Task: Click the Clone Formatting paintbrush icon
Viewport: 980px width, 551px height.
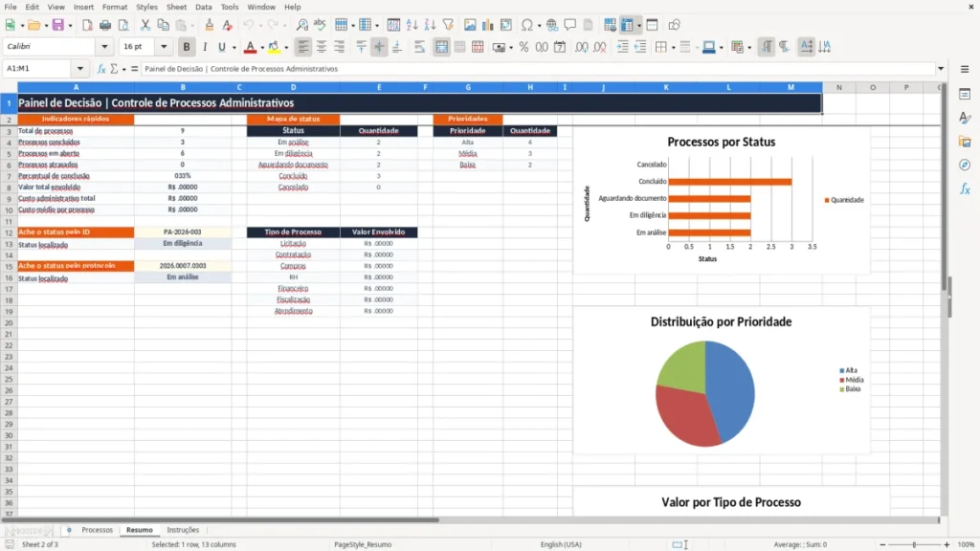Action: pyautogui.click(x=210, y=25)
